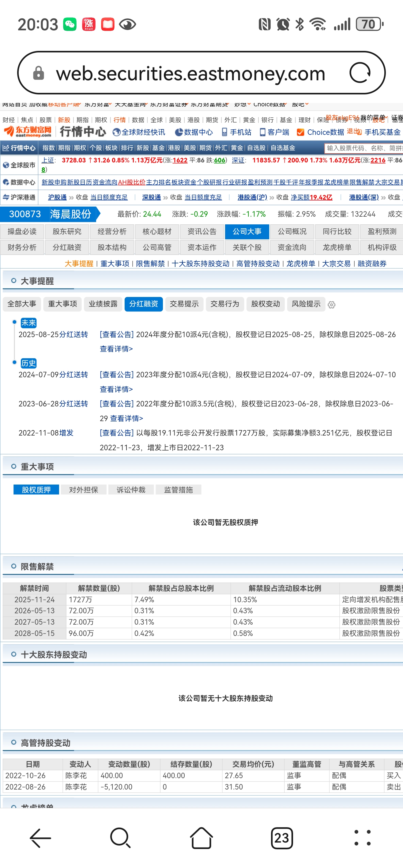Jump to 融资融券 anchor link
This screenshot has width=403, height=868.
372,264
